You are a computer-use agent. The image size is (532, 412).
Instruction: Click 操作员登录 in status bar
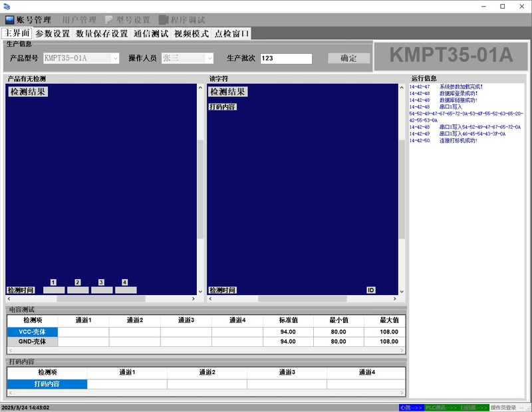[503, 407]
